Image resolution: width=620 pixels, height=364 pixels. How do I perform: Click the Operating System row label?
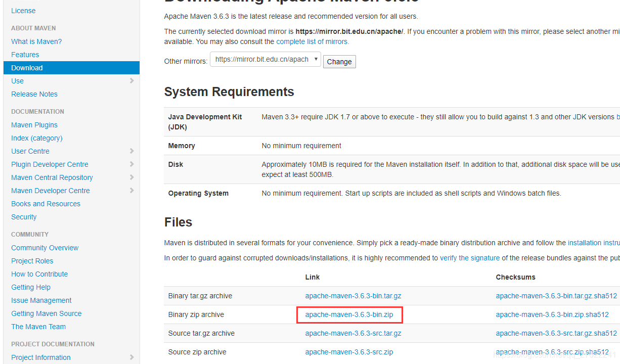198,193
